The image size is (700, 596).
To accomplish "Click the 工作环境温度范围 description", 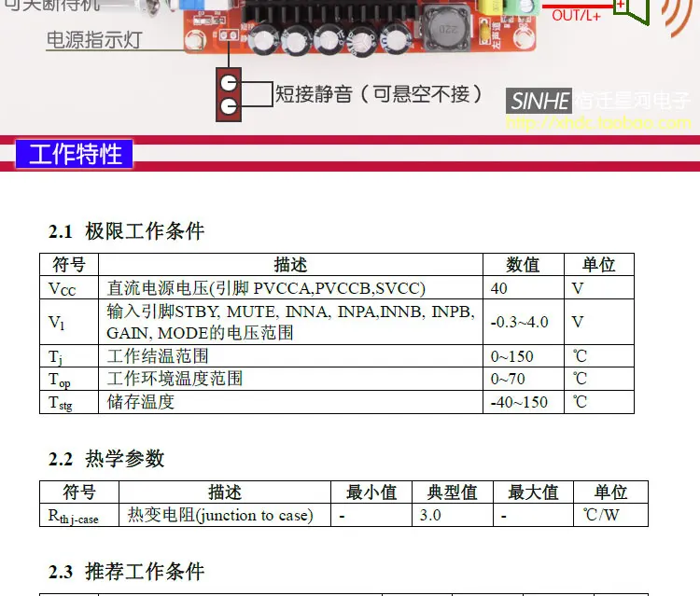I will pyautogui.click(x=175, y=379).
